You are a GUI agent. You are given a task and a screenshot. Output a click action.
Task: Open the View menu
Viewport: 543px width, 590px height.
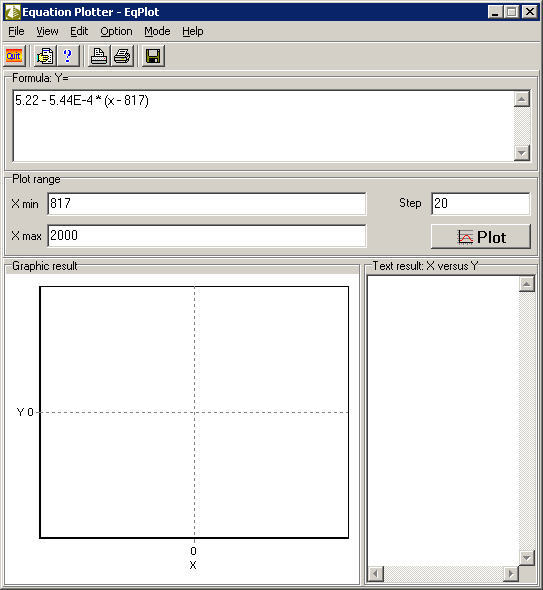(x=47, y=31)
